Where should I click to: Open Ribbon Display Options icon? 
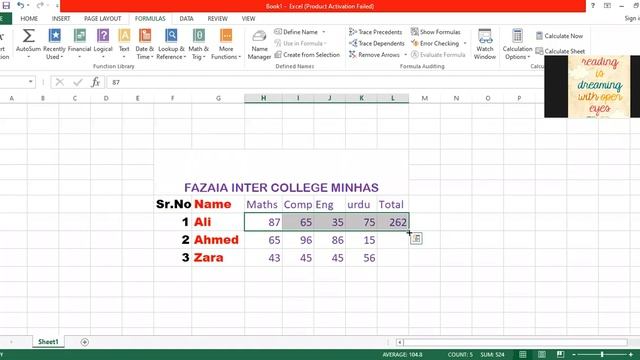607,6
